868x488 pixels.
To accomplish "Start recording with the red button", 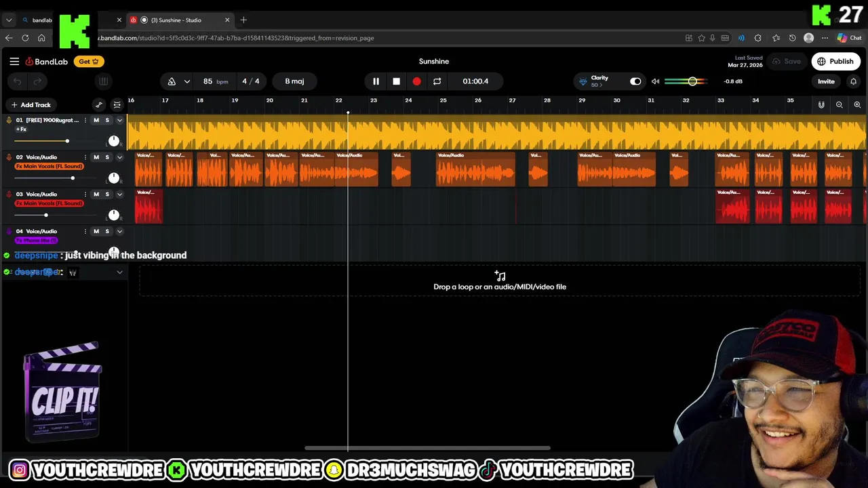I will point(416,81).
